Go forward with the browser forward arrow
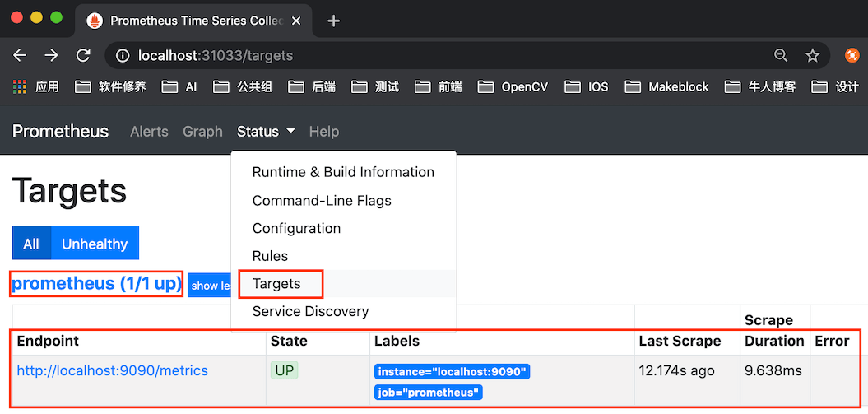This screenshot has height=414, width=868. 52,55
